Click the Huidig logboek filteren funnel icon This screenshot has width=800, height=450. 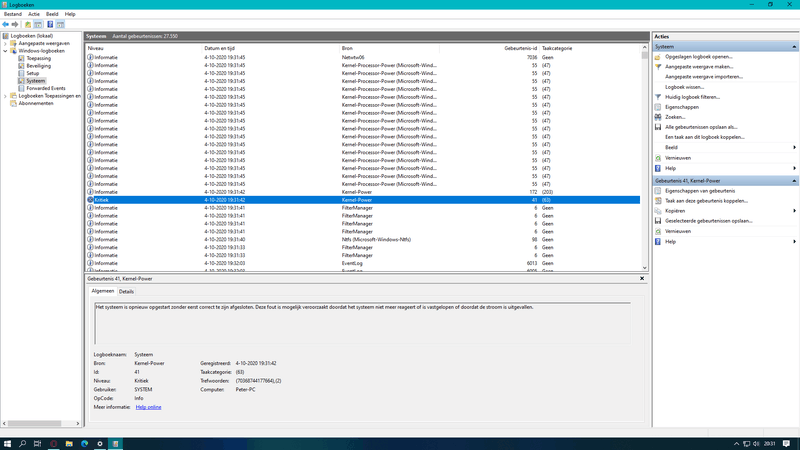tap(658, 97)
